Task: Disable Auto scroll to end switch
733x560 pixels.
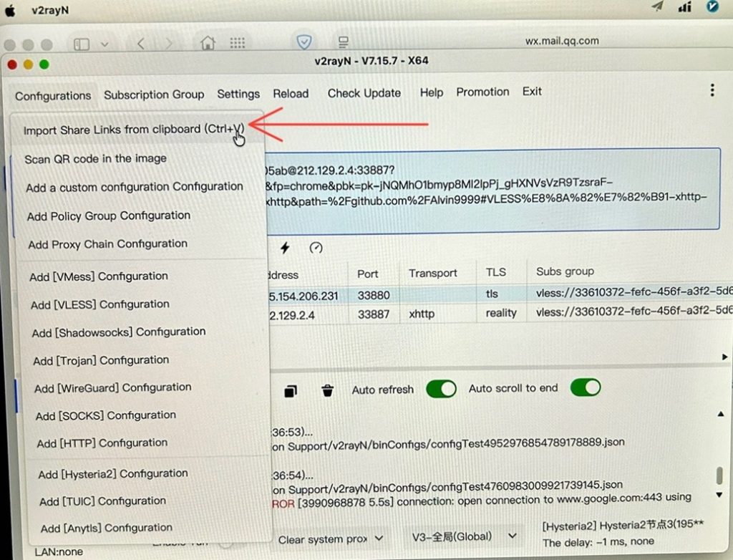Action: coord(585,387)
